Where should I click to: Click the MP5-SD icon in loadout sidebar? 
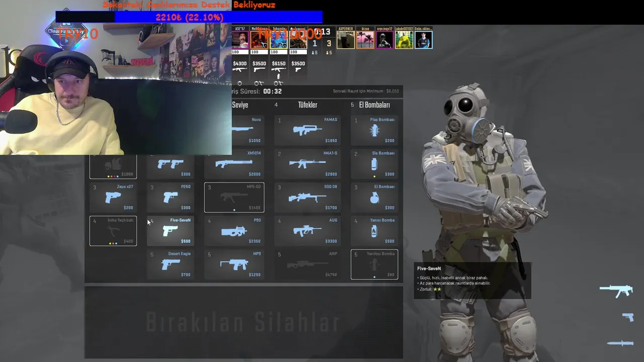(616, 291)
